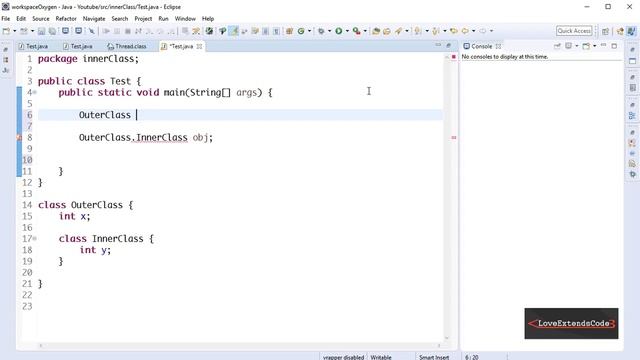This screenshot has width=640, height=360.
Task: Open the Run button dropdown arrow
Action: 347,31
